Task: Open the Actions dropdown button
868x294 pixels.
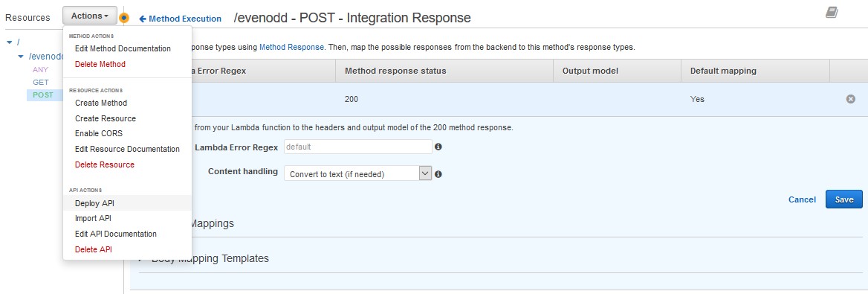Action: point(90,16)
